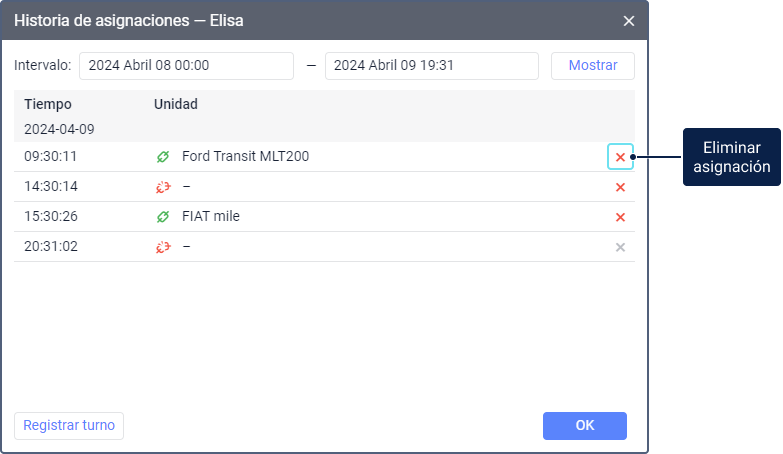This screenshot has width=783, height=454.
Task: Click green link icon beside FIAT mile
Action: (x=163, y=217)
